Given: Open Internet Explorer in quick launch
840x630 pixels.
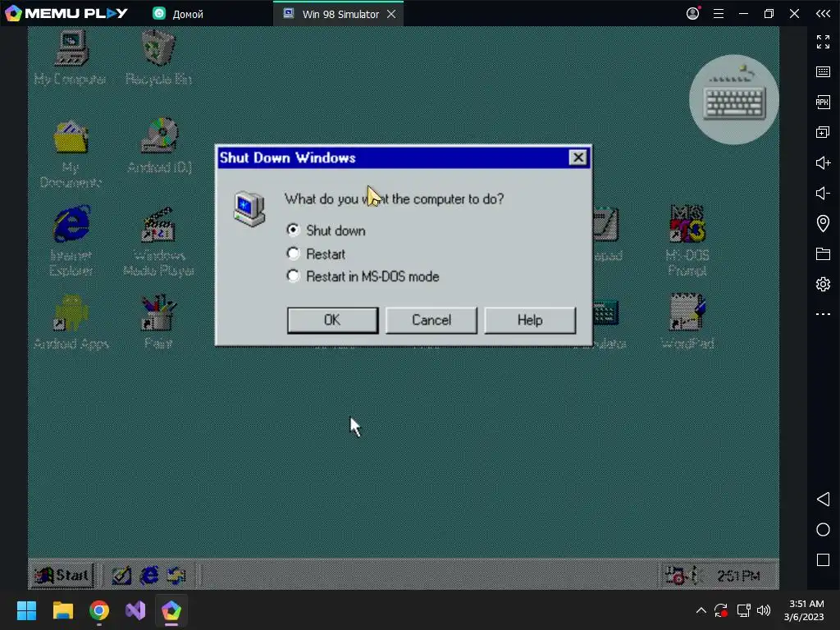Looking at the screenshot, I should pos(149,576).
